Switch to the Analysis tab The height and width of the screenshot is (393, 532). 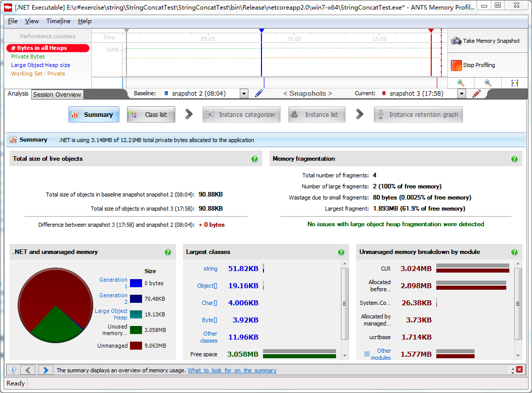point(18,94)
